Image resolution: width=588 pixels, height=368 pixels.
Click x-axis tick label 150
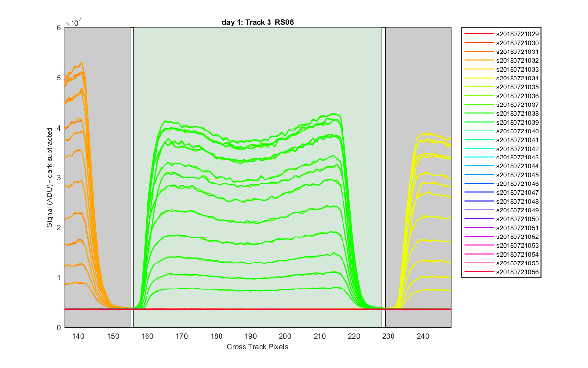[x=113, y=336]
